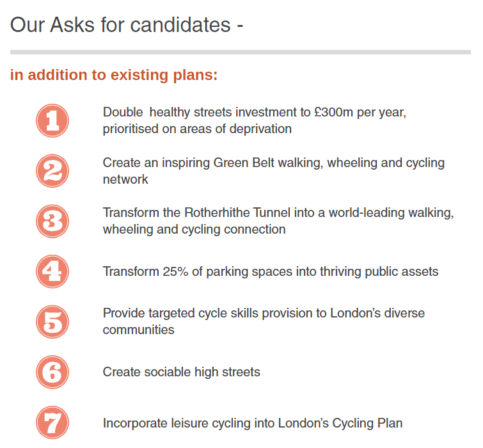This screenshot has width=483, height=448.
Task: Click the number 2 circle icon
Action: [52, 171]
